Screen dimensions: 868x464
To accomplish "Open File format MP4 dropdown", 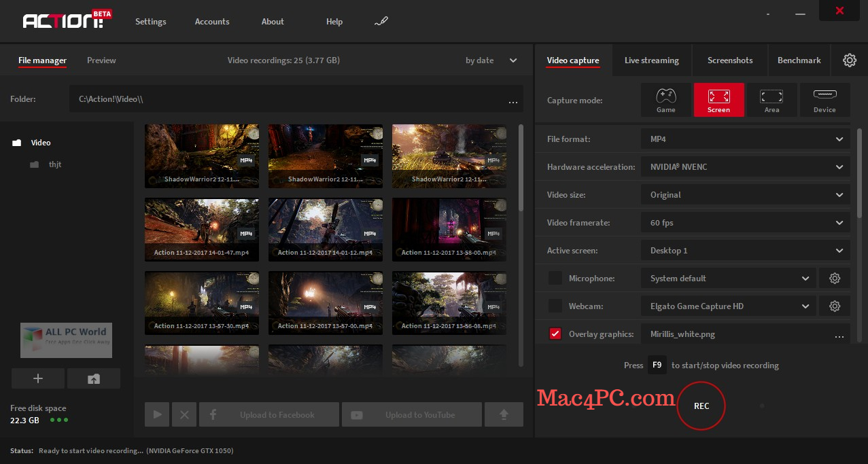I will click(x=746, y=139).
